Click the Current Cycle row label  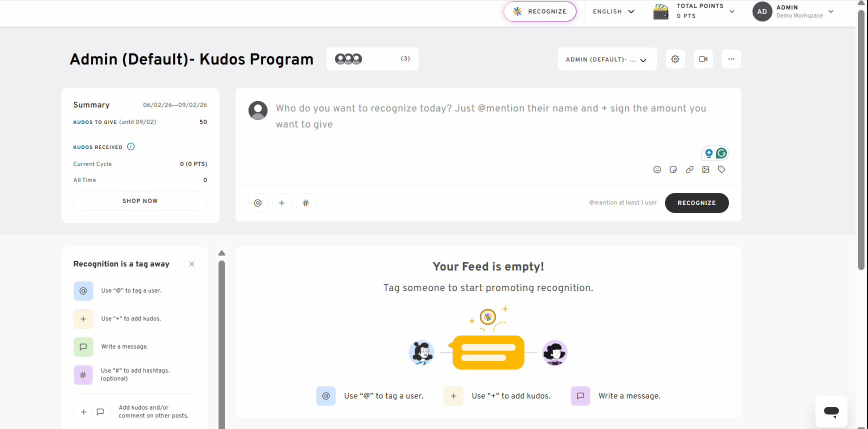click(92, 164)
